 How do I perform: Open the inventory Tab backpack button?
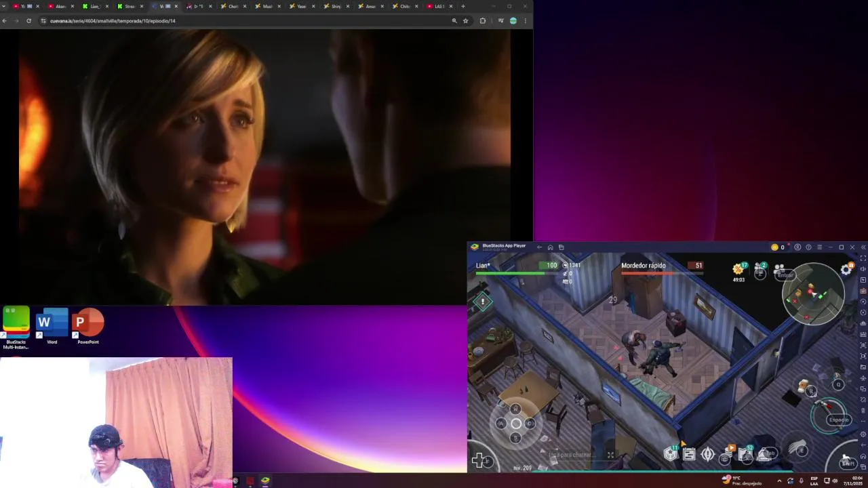point(766,454)
